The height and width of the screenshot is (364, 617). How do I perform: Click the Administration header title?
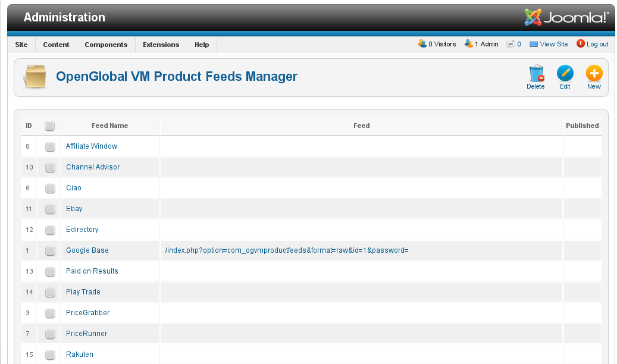pyautogui.click(x=64, y=17)
